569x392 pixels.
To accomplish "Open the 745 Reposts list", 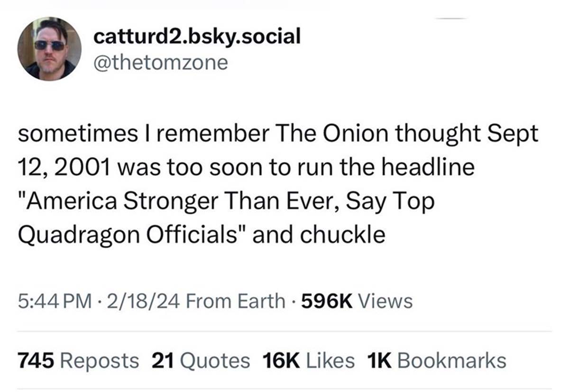I will (78, 361).
